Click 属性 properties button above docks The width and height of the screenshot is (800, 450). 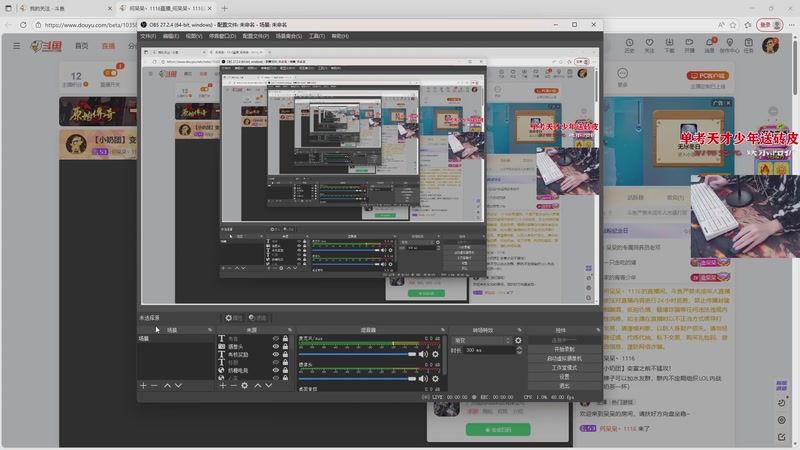[234, 318]
